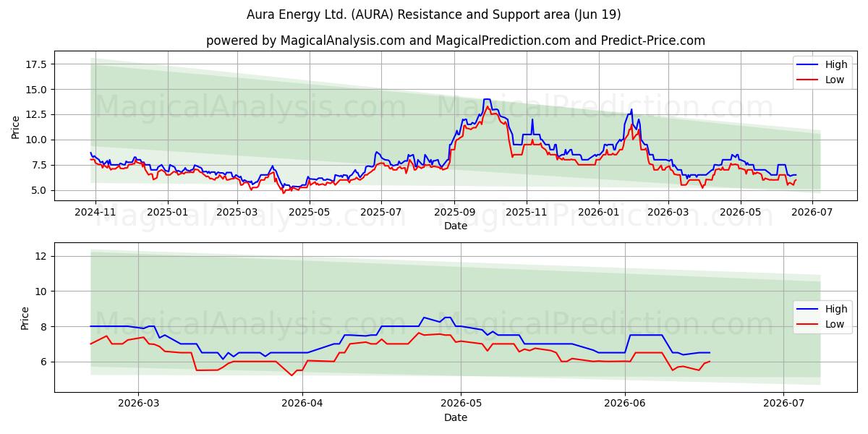
Task: Click the top chart's 'Price' axis label
Action: click(16, 127)
